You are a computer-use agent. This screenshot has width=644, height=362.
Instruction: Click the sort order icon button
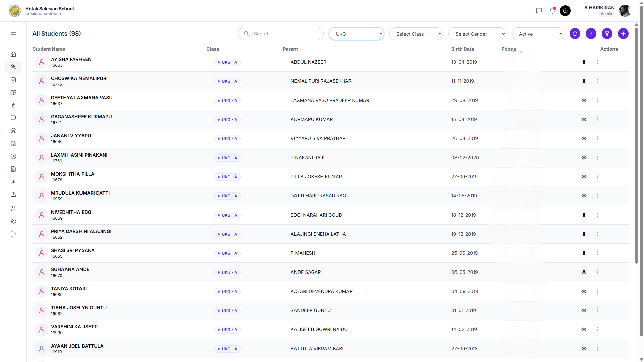click(591, 34)
